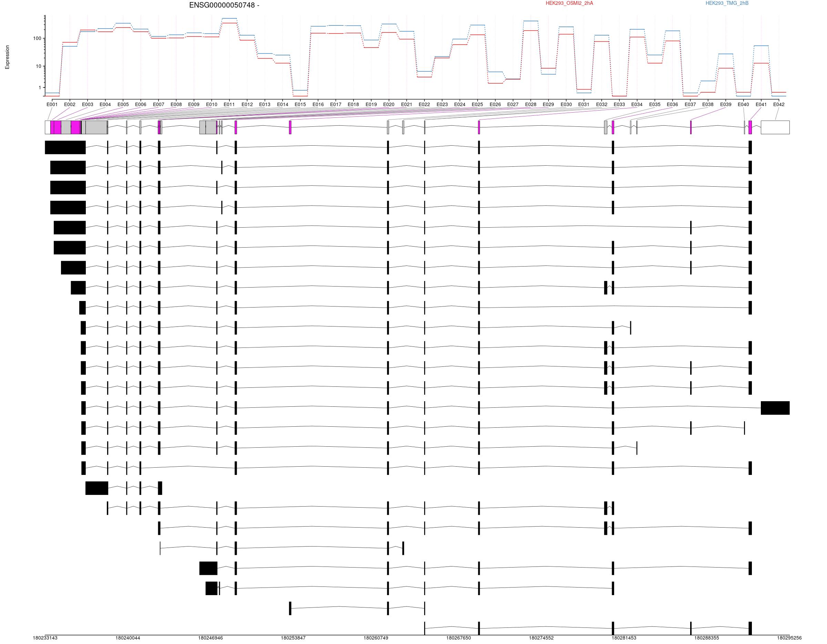Click exon label E034
The height and width of the screenshot is (644, 827).
pos(637,104)
